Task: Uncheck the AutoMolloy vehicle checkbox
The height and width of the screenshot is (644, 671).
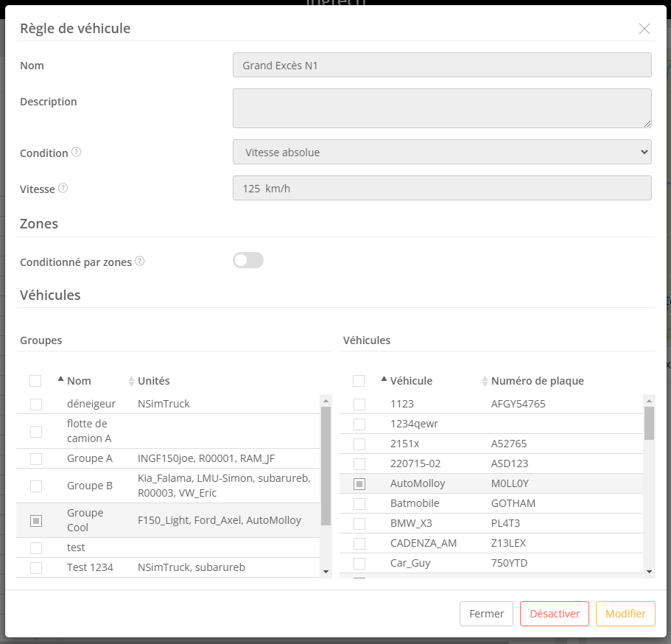Action: click(359, 484)
